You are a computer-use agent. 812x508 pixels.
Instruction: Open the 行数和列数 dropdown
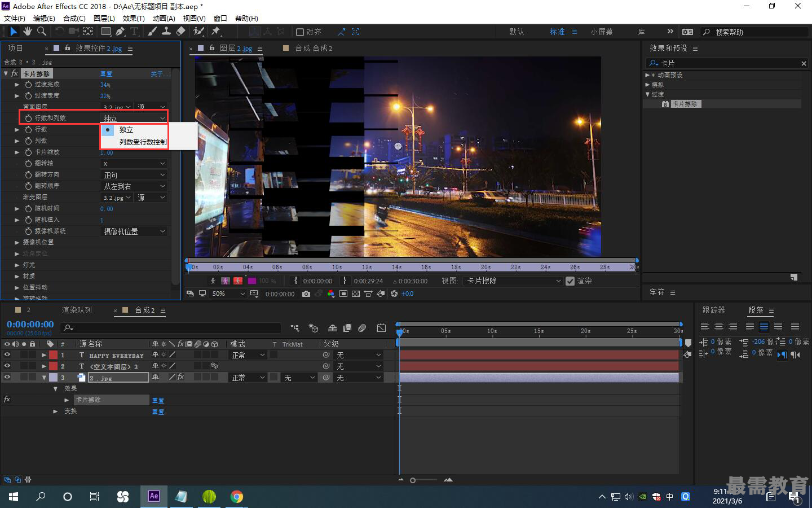tap(134, 118)
